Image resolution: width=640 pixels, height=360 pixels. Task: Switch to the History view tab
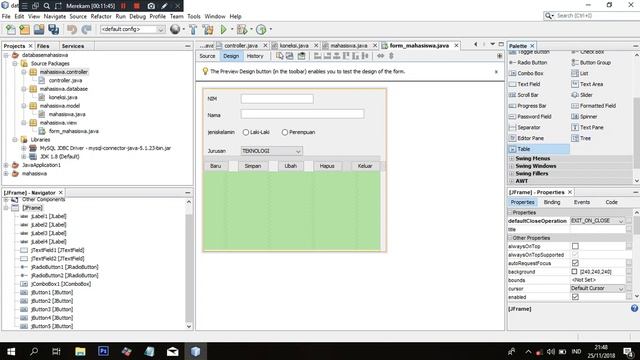[x=255, y=56]
